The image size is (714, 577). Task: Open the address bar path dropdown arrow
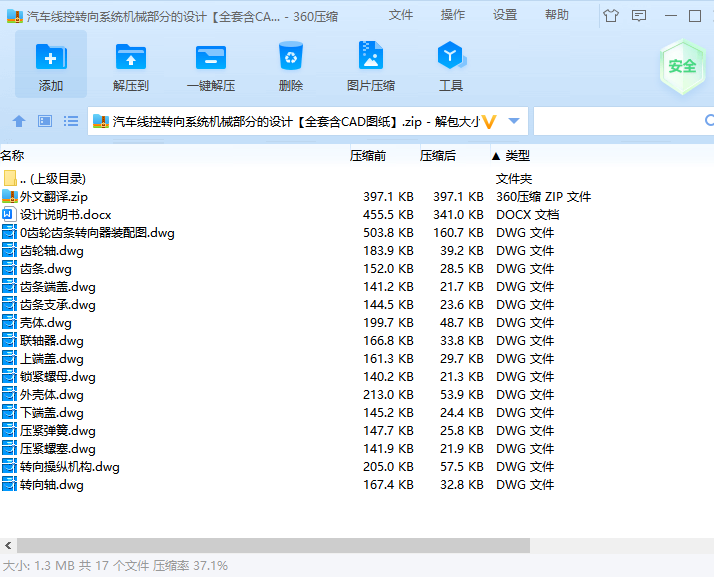click(514, 121)
